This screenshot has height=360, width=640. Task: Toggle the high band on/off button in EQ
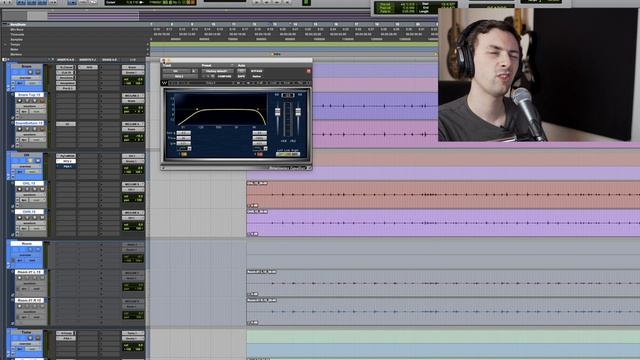click(260, 154)
